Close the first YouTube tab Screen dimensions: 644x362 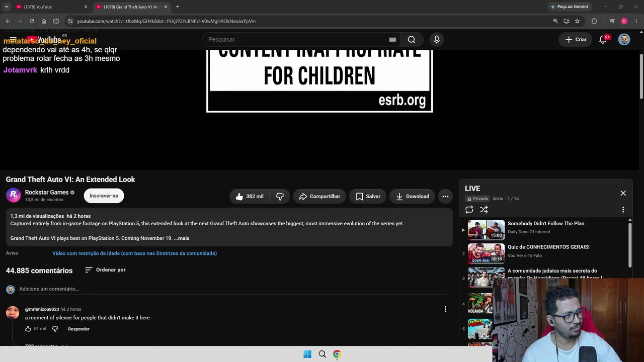click(86, 7)
